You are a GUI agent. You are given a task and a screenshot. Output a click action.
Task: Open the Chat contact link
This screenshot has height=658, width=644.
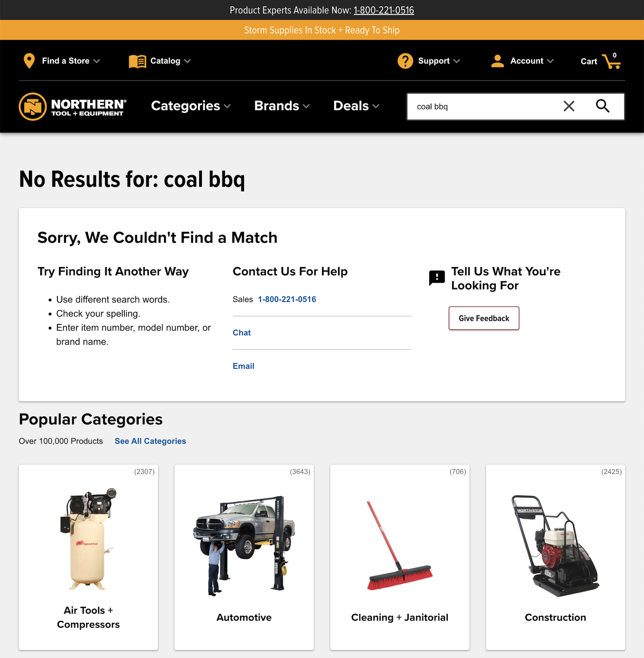pyautogui.click(x=241, y=332)
